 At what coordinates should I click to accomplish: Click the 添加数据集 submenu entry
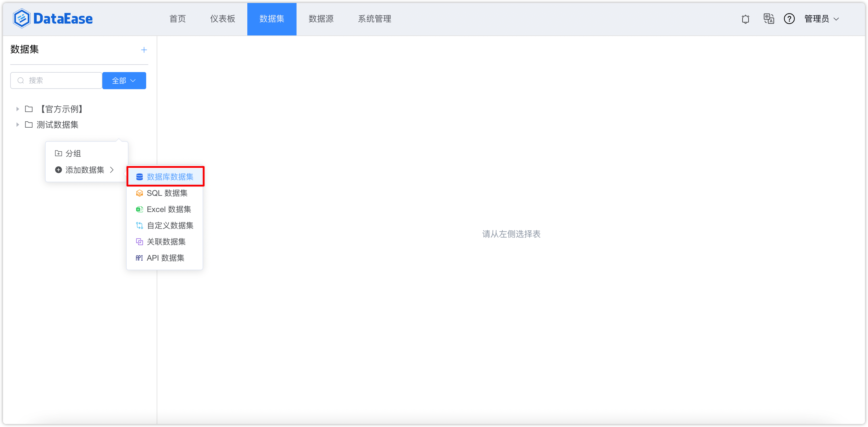pos(85,170)
